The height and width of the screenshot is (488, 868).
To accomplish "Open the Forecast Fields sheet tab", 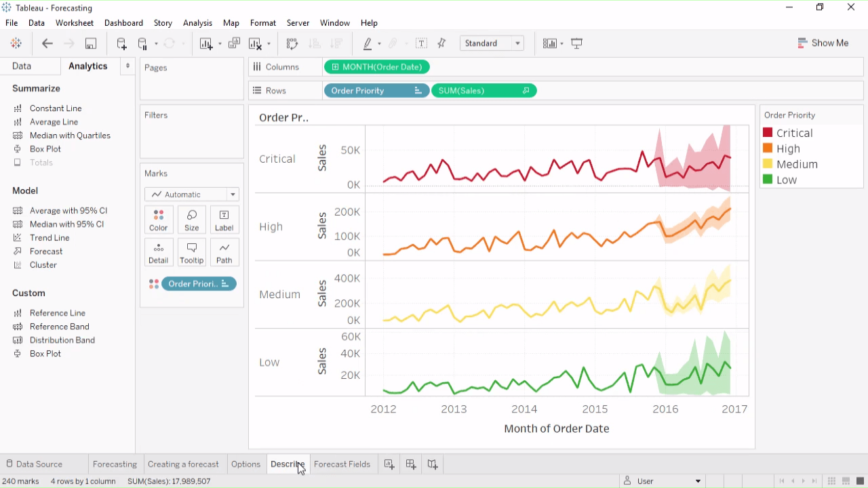I will click(342, 464).
